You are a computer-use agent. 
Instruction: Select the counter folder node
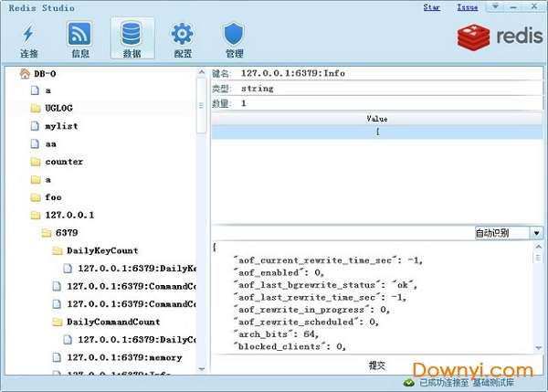64,162
